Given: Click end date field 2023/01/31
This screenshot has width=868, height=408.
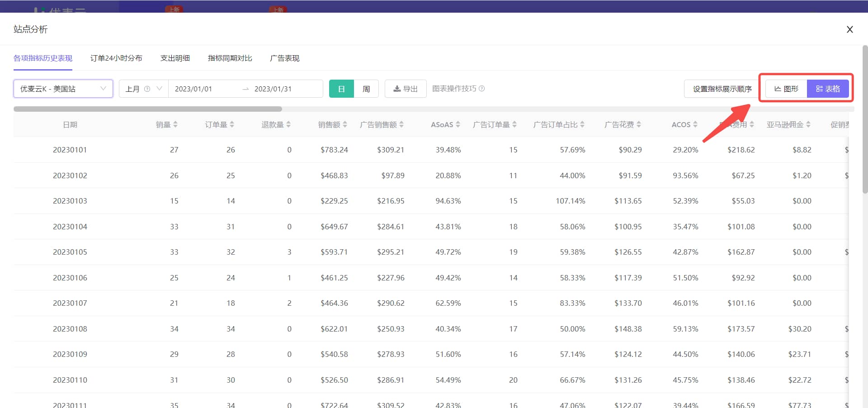Looking at the screenshot, I should click(273, 89).
